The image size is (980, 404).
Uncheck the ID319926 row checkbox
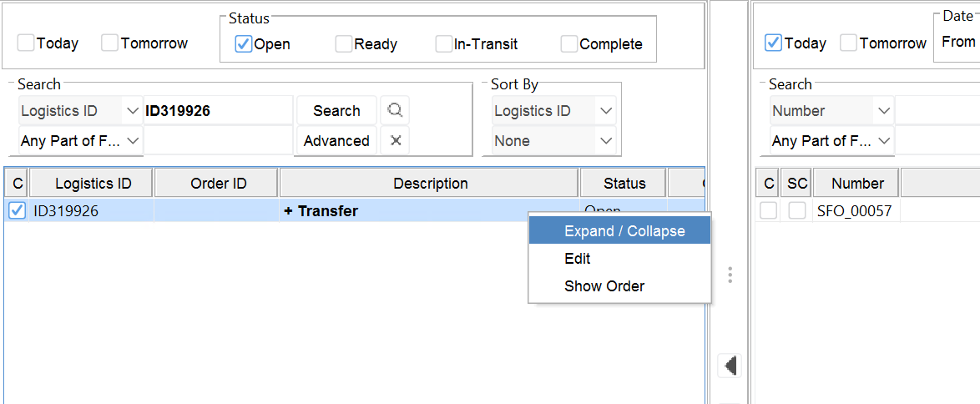[17, 211]
